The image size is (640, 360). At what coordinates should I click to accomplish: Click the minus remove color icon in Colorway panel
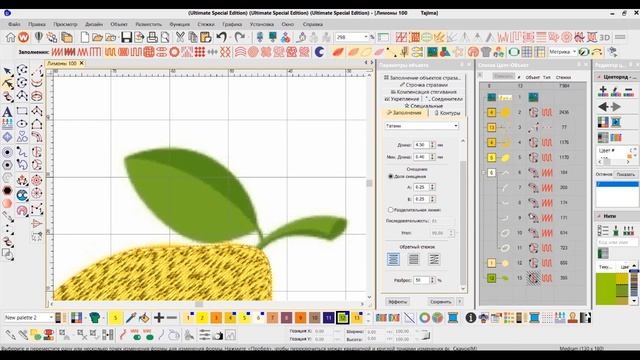coord(629,91)
